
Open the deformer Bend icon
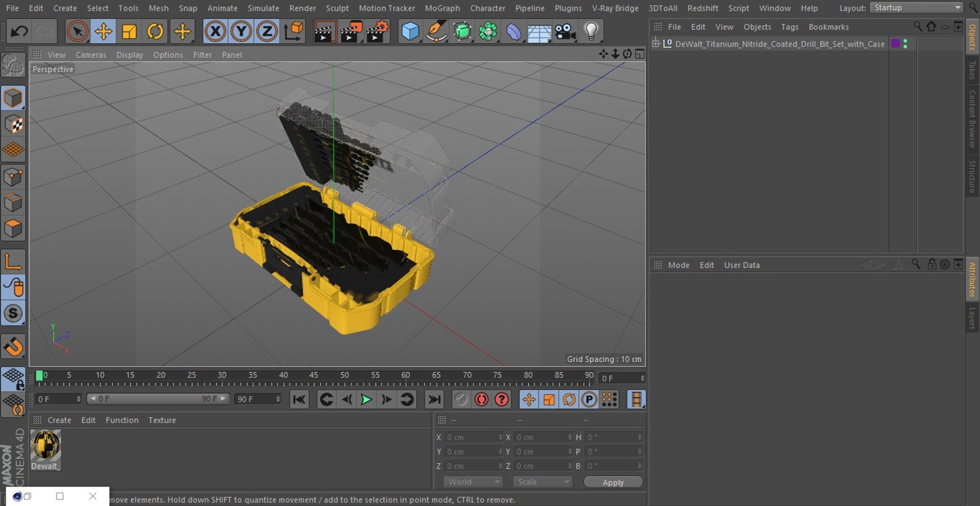point(514,32)
